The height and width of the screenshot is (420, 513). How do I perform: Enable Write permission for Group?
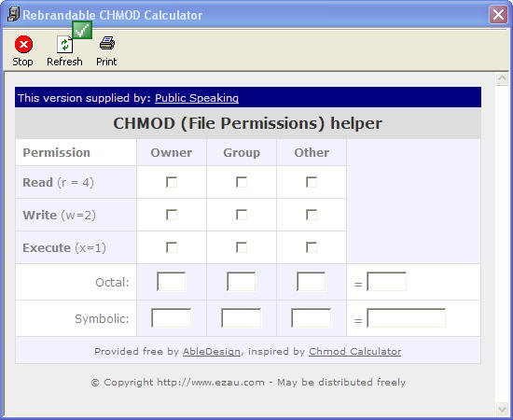pyautogui.click(x=242, y=215)
